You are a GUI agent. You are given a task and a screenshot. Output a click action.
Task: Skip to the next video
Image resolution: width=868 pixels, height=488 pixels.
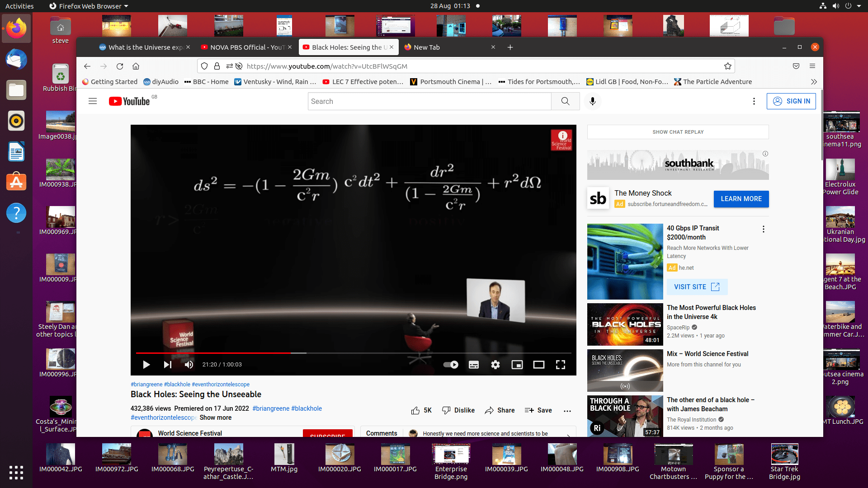(x=168, y=365)
